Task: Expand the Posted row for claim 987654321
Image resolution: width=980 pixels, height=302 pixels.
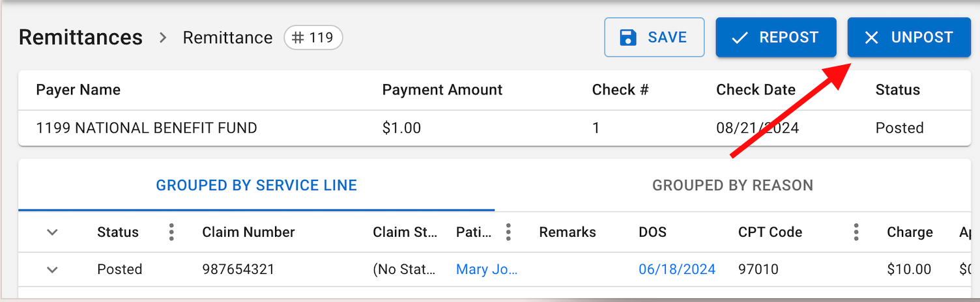Action: (53, 269)
